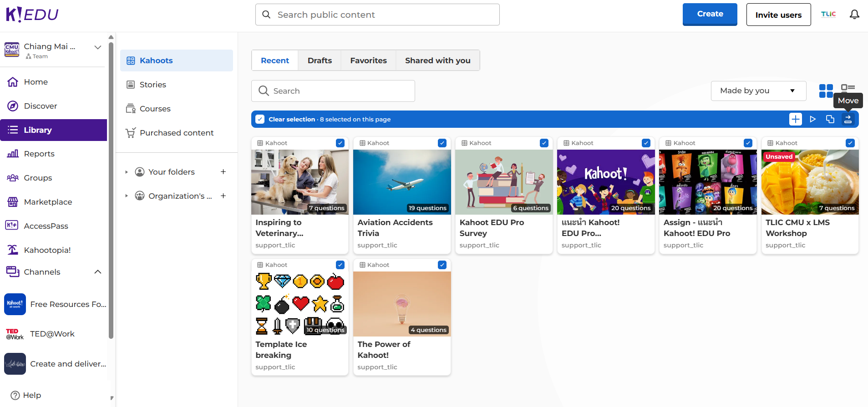Toggle the Clear selection checkbox

point(260,119)
